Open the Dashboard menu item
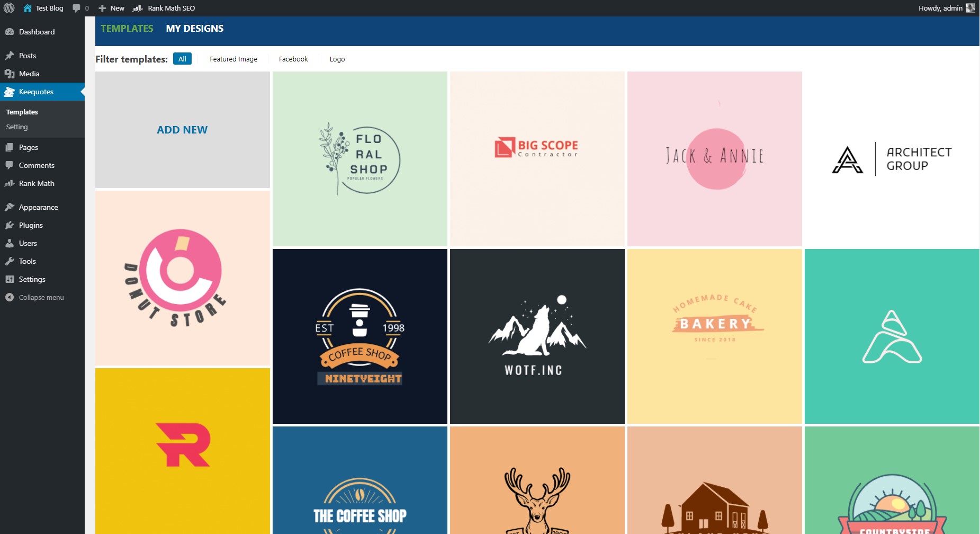This screenshot has height=534, width=980. (x=42, y=32)
